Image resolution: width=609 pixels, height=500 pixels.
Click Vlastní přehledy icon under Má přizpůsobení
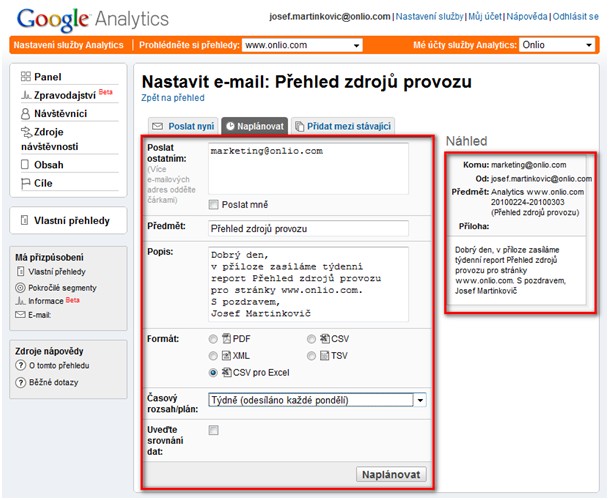click(x=21, y=271)
